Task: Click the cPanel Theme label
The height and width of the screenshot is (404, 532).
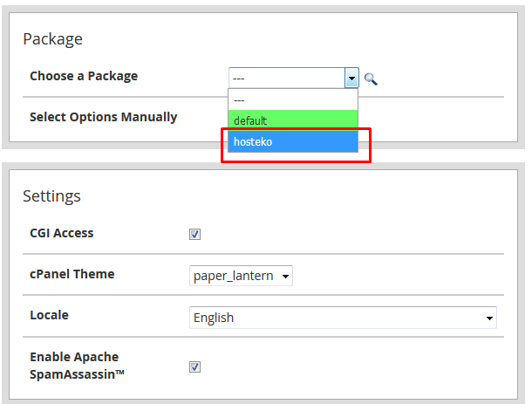Action: pyautogui.click(x=72, y=274)
